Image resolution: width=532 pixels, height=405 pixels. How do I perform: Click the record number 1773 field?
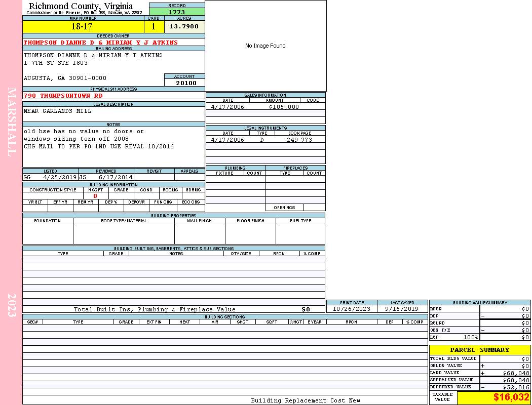click(177, 12)
